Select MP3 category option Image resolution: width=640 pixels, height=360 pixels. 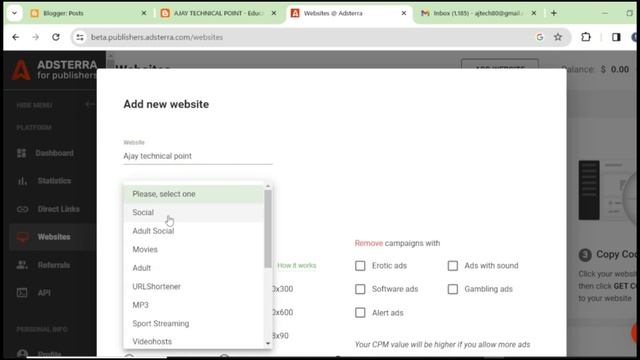coord(193,305)
